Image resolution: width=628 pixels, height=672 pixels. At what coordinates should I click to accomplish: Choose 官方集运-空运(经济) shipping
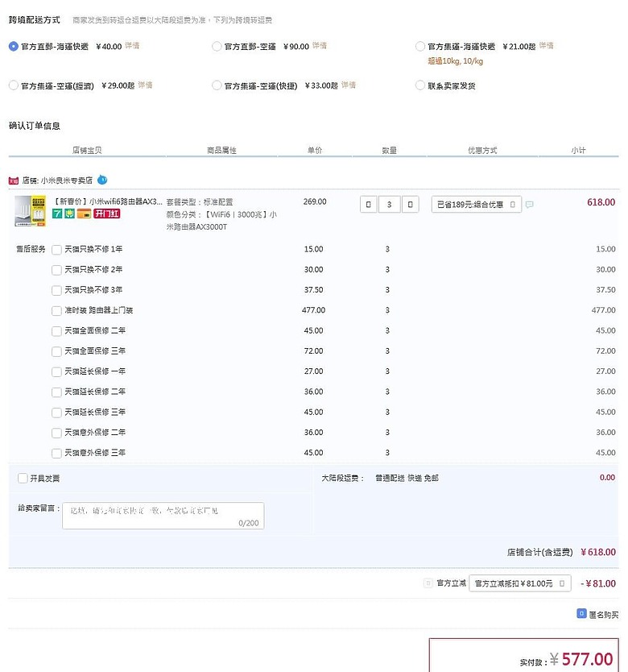[13, 85]
